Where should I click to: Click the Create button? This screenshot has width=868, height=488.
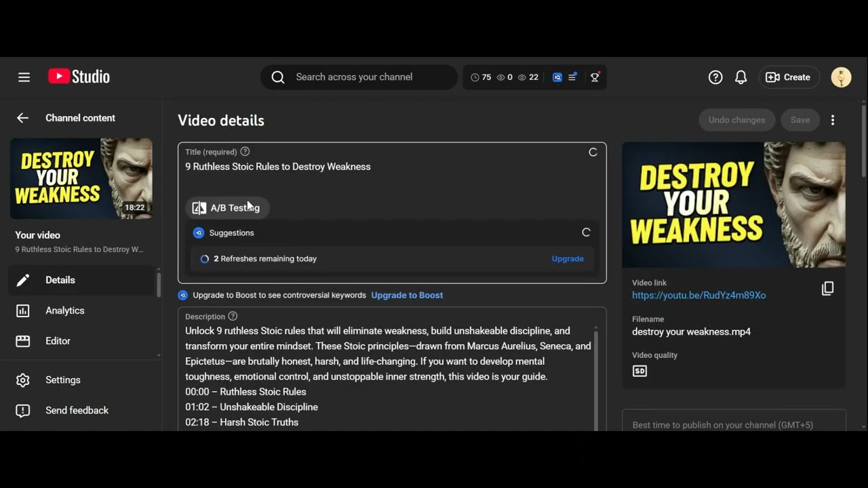789,77
